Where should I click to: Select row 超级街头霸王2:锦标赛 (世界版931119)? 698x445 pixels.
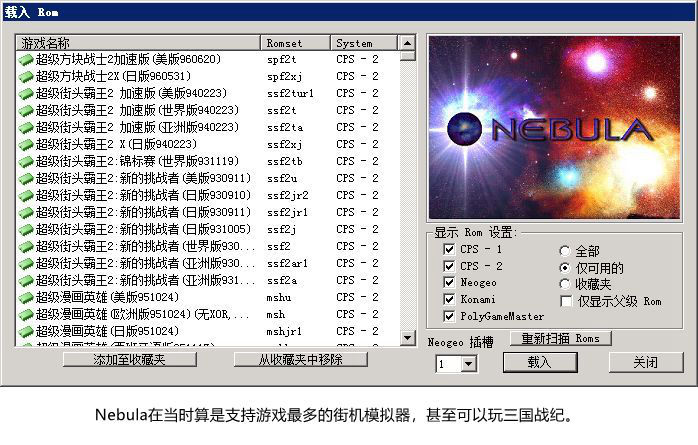[207, 162]
